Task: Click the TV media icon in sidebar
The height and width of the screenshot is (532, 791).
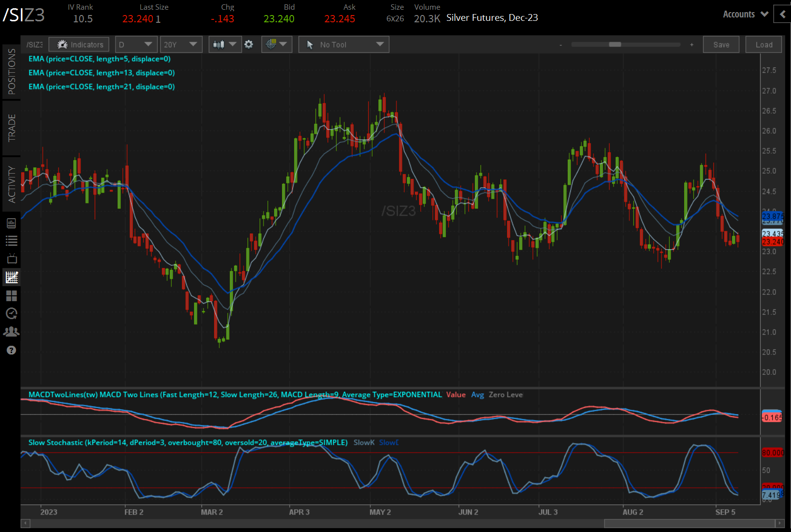Action: tap(12, 258)
